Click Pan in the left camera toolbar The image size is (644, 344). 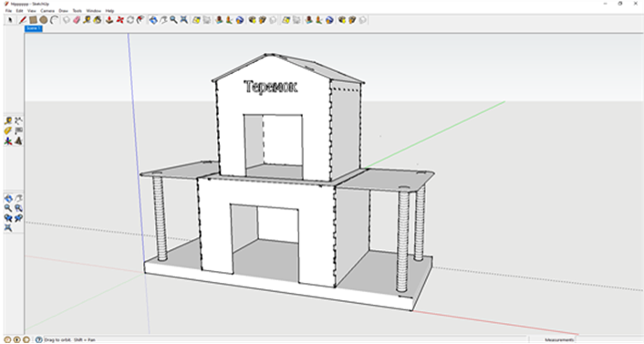coord(18,199)
